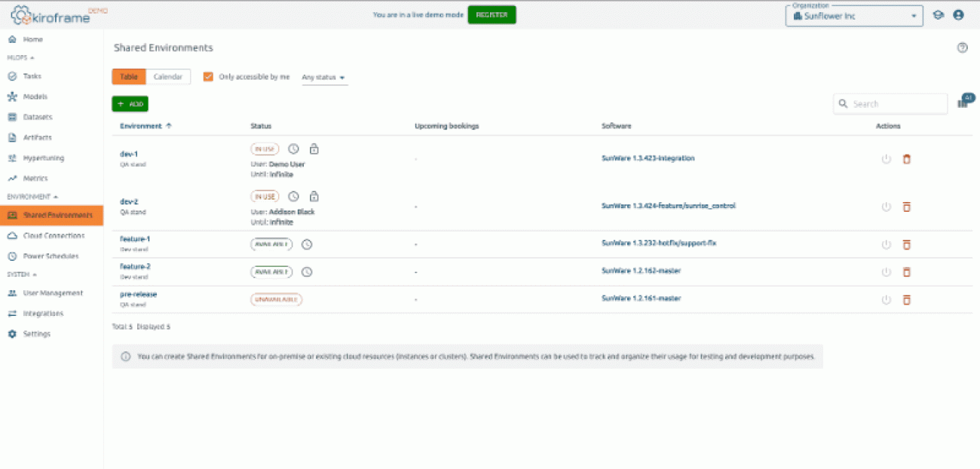Click the lock icon next to dev-2 status
980x469 pixels.
tap(314, 196)
